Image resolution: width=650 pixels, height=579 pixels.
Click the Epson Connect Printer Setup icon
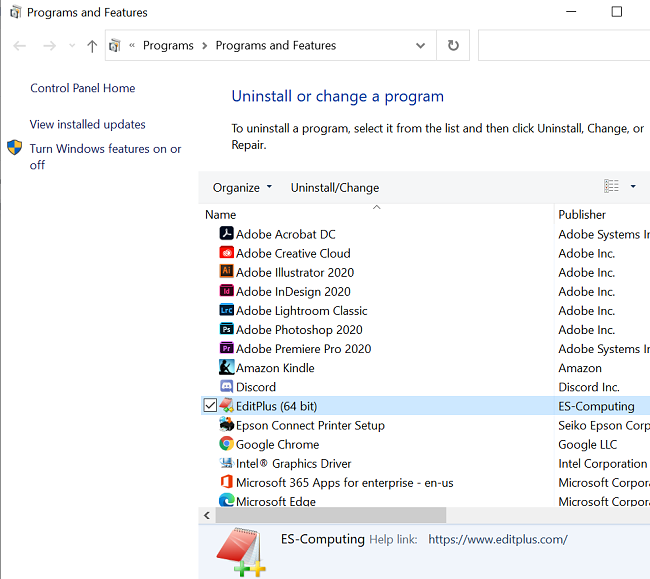(226, 424)
